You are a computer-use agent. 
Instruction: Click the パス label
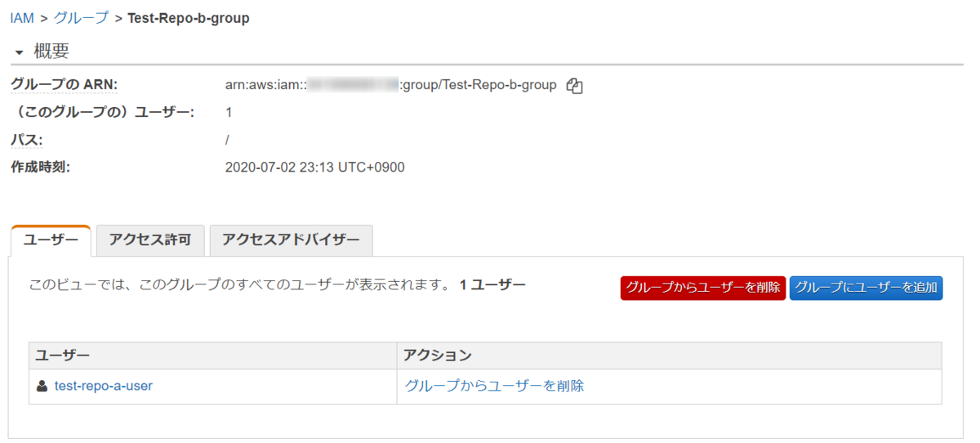point(26,140)
